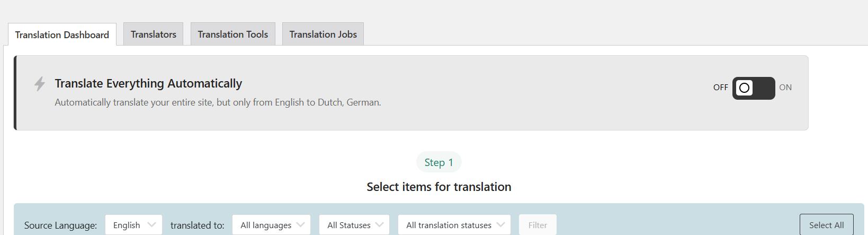Toggle Translate Everything Automatically switch

[x=754, y=88]
